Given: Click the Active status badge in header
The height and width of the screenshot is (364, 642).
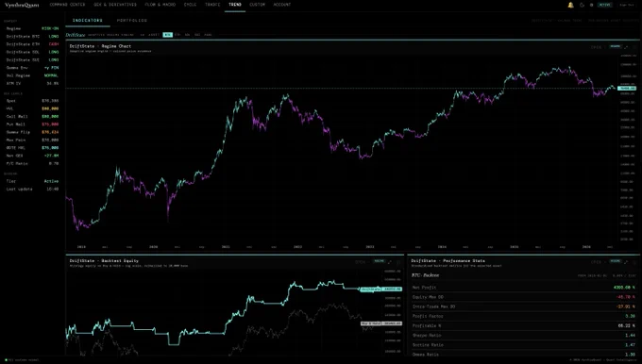Looking at the screenshot, I should coord(605,5).
